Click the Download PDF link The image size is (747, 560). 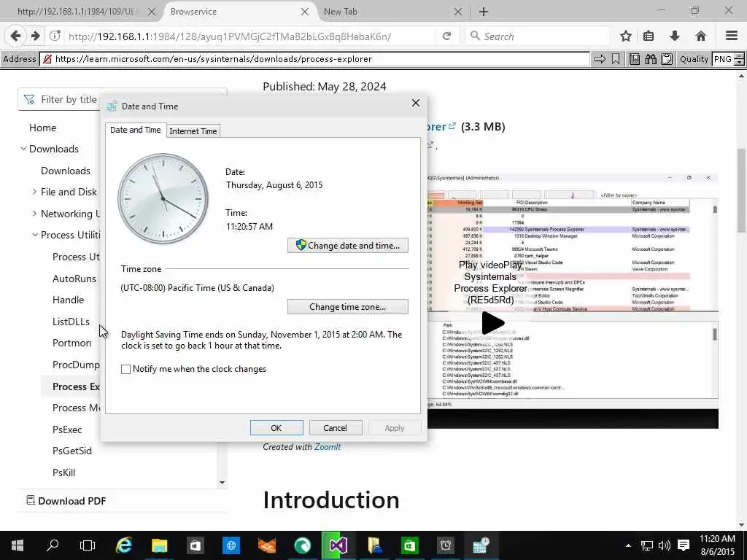(x=72, y=501)
